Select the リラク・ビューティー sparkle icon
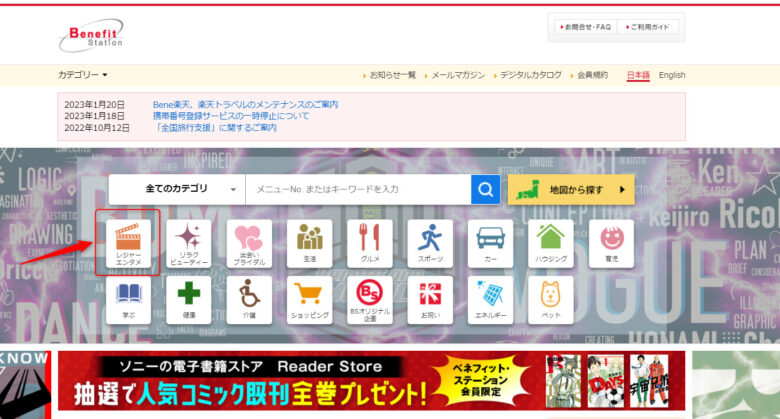This screenshot has width=780, height=419. point(189,243)
